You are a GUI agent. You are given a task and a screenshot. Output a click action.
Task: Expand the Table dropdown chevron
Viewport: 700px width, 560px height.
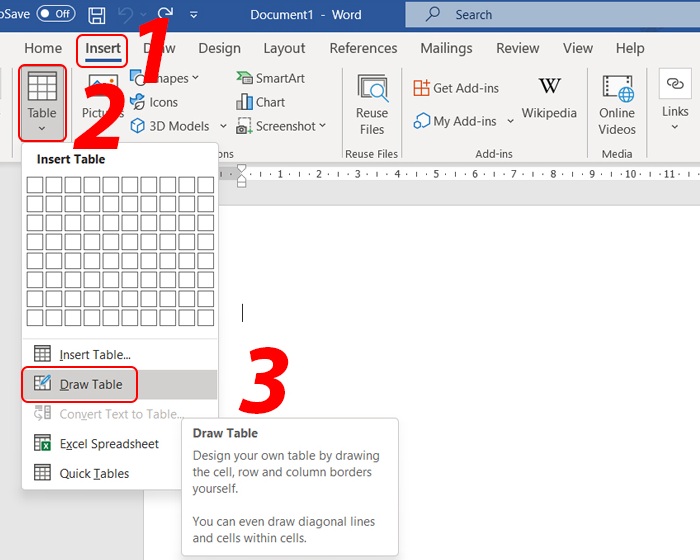coord(42,129)
